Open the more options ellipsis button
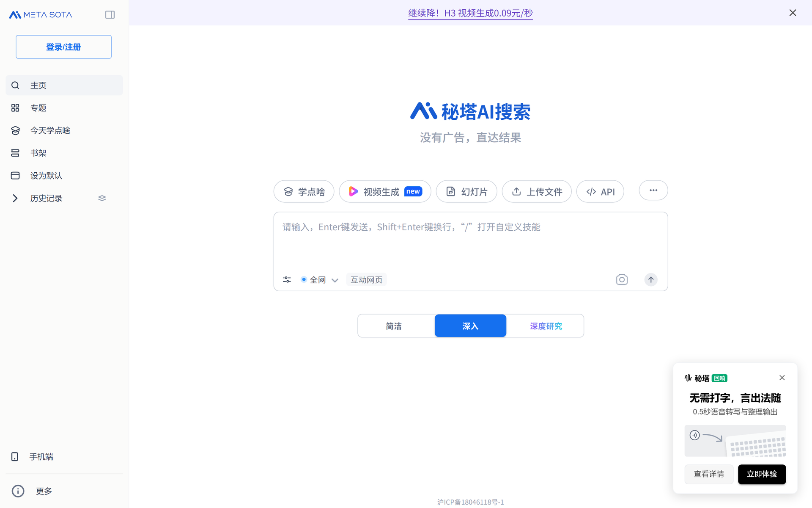The height and width of the screenshot is (508, 812). [x=653, y=190]
